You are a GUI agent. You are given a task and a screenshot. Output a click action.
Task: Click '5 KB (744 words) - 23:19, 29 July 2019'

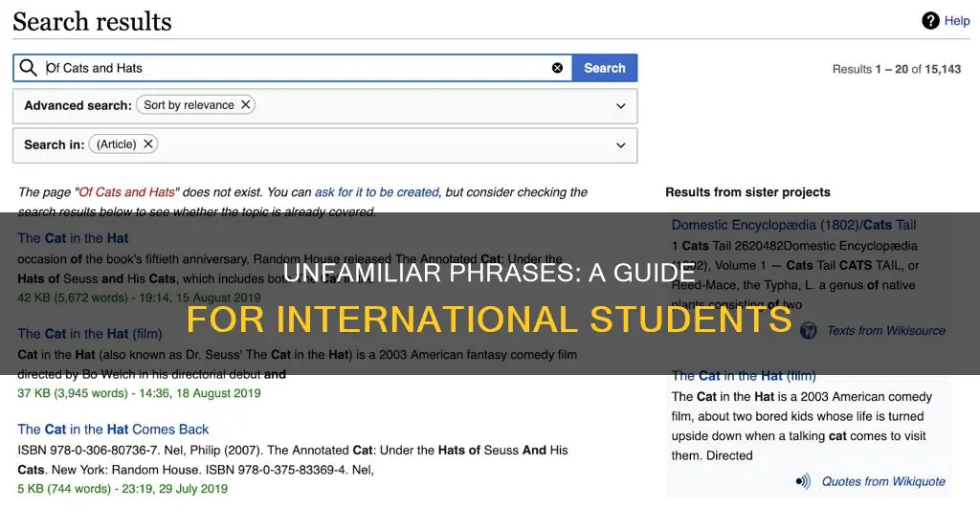tap(122, 489)
